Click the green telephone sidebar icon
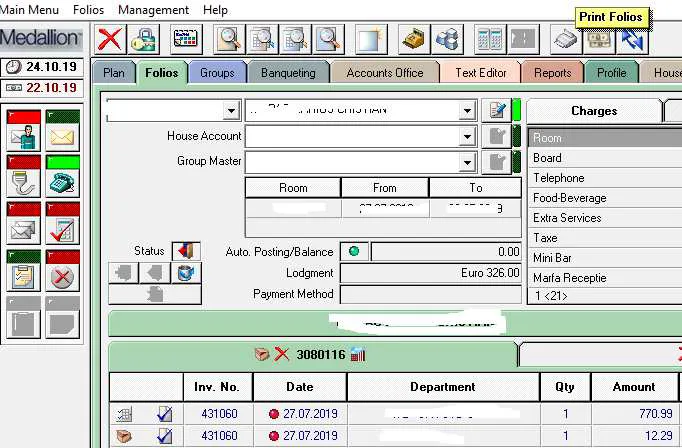Screen dimensions: 682x448 (x=63, y=176)
